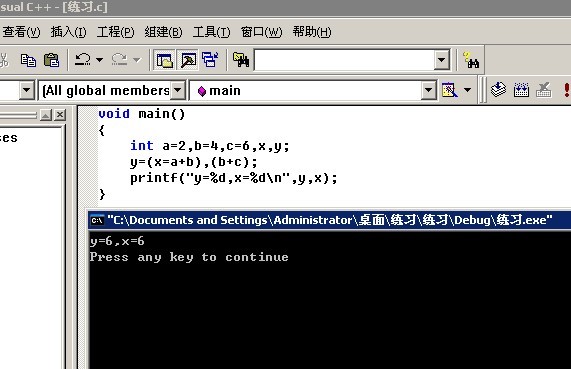Close the workspace panel with X

(60, 115)
